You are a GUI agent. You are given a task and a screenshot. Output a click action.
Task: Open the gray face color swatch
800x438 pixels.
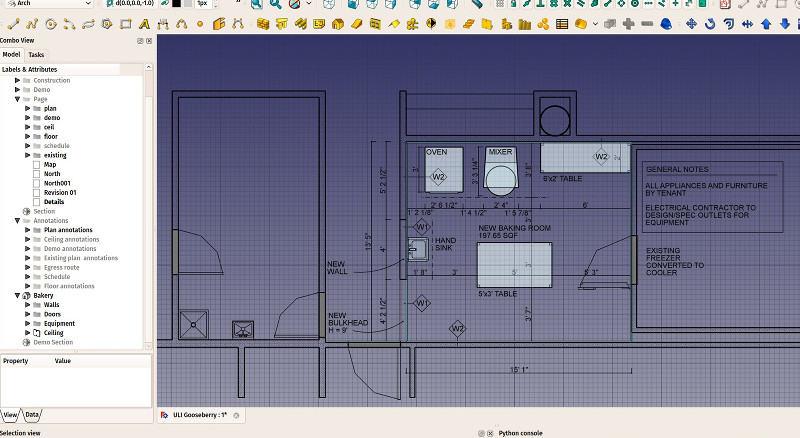pos(187,4)
